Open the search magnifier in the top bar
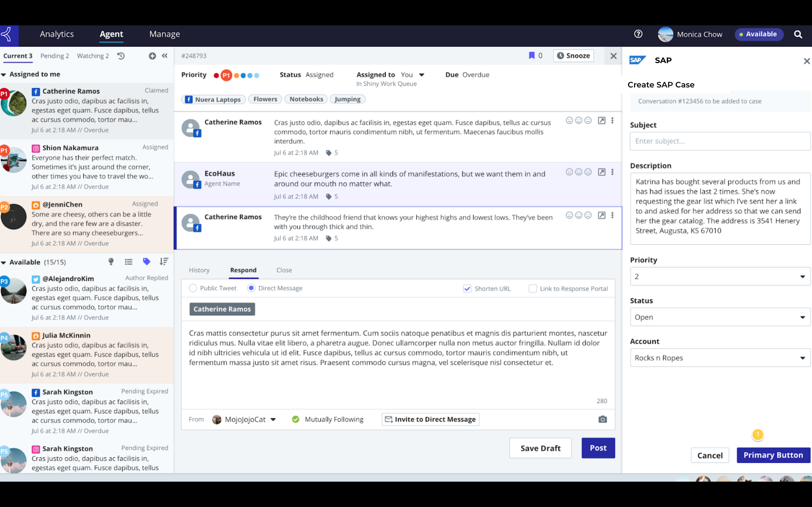This screenshot has height=507, width=812. (x=798, y=34)
